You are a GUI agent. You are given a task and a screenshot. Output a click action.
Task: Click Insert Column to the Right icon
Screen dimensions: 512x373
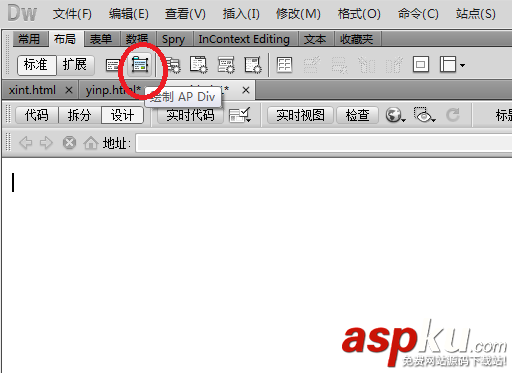click(x=394, y=65)
